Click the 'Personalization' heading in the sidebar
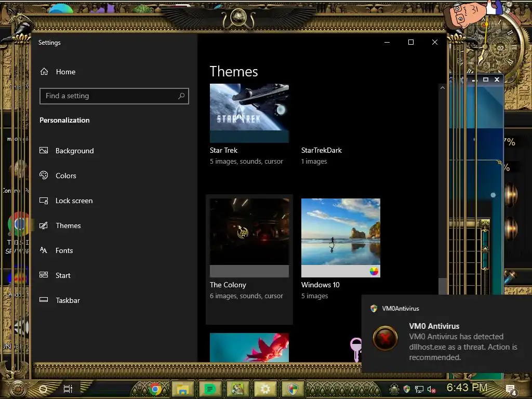 coord(64,120)
